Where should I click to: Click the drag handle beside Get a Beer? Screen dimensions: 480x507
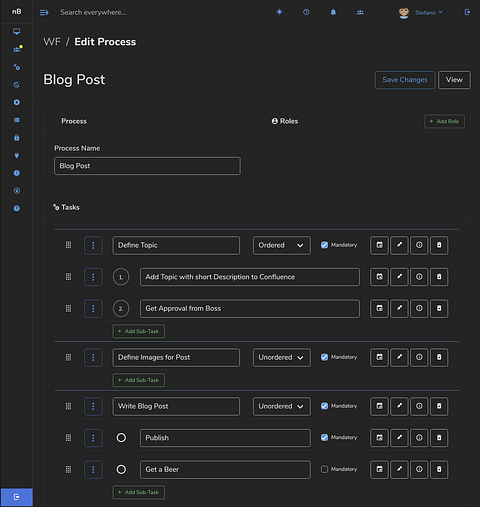[68, 469]
